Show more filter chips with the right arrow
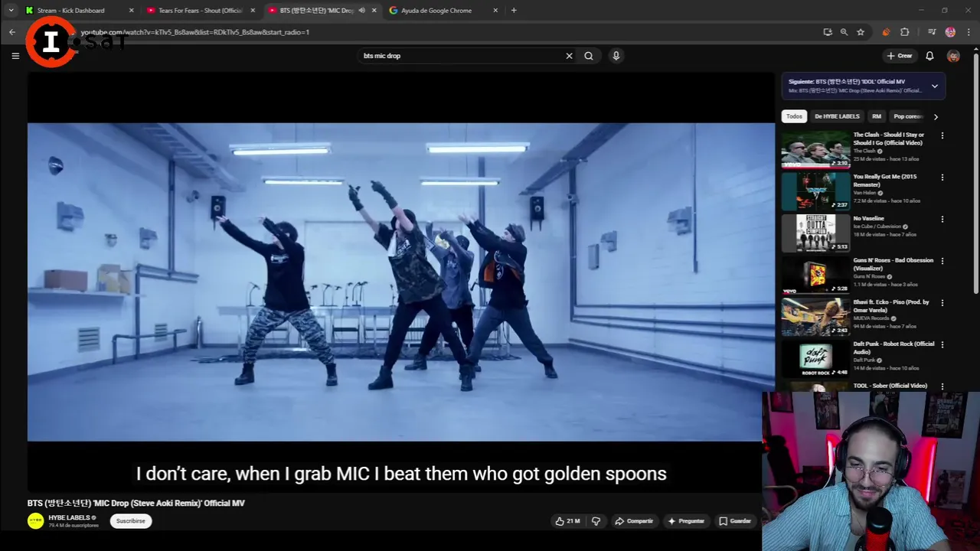 [936, 117]
